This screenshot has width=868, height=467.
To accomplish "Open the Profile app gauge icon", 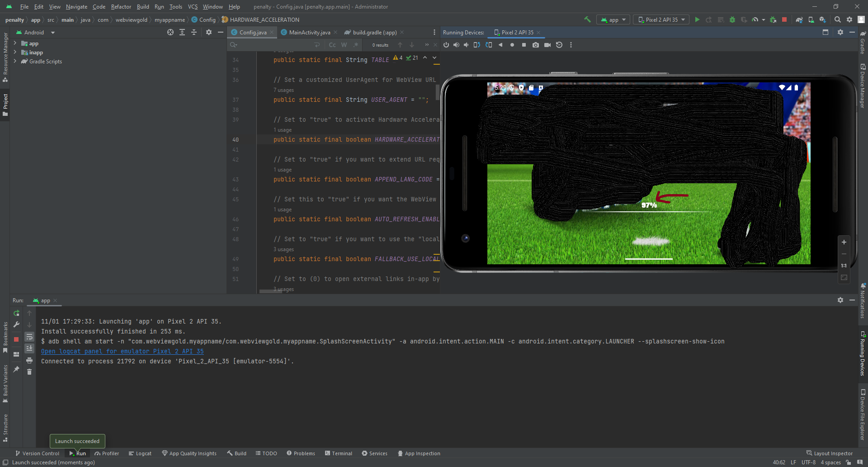I will [x=755, y=19].
